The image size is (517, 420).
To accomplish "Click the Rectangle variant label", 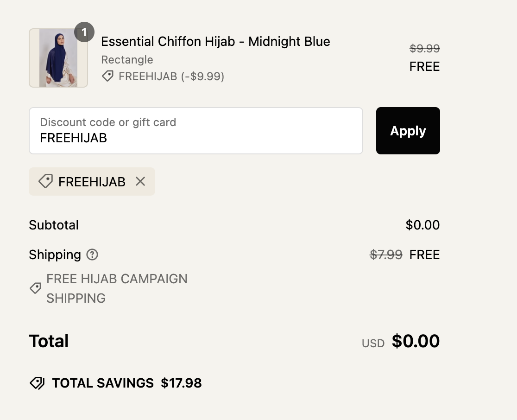I will [x=127, y=60].
